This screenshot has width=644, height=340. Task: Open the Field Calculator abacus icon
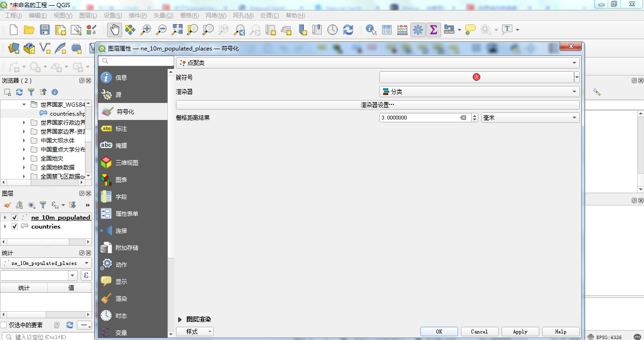[x=402, y=30]
